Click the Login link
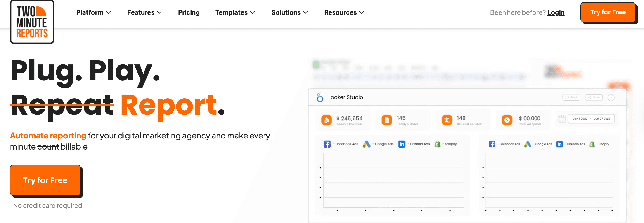The height and width of the screenshot is (223, 644). pyautogui.click(x=556, y=12)
